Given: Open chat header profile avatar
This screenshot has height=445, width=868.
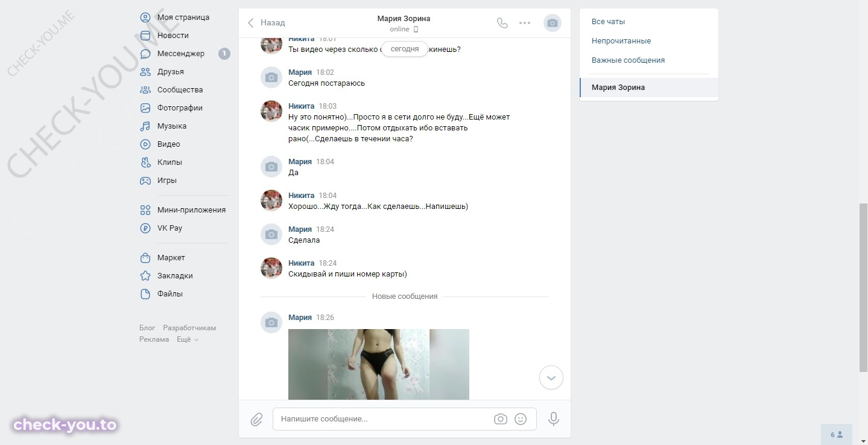Looking at the screenshot, I should pos(552,23).
